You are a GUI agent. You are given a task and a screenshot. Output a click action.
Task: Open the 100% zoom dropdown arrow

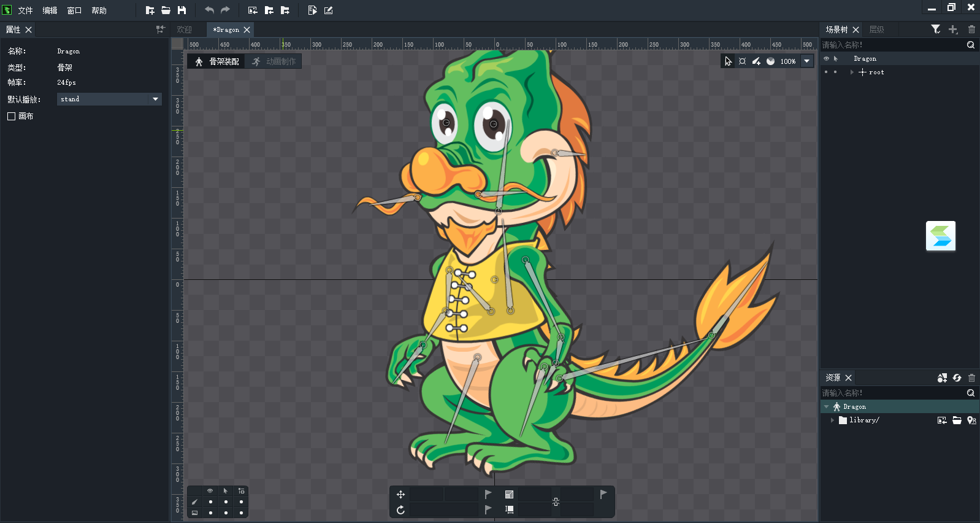click(807, 61)
